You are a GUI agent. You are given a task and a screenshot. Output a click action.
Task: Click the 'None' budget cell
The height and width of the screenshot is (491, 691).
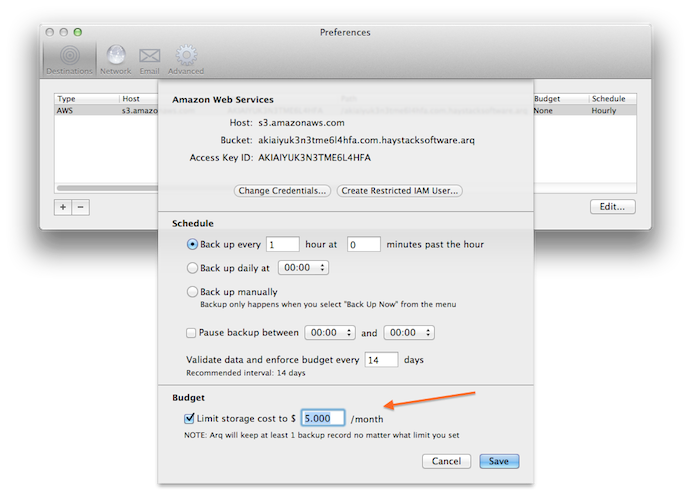click(x=543, y=111)
